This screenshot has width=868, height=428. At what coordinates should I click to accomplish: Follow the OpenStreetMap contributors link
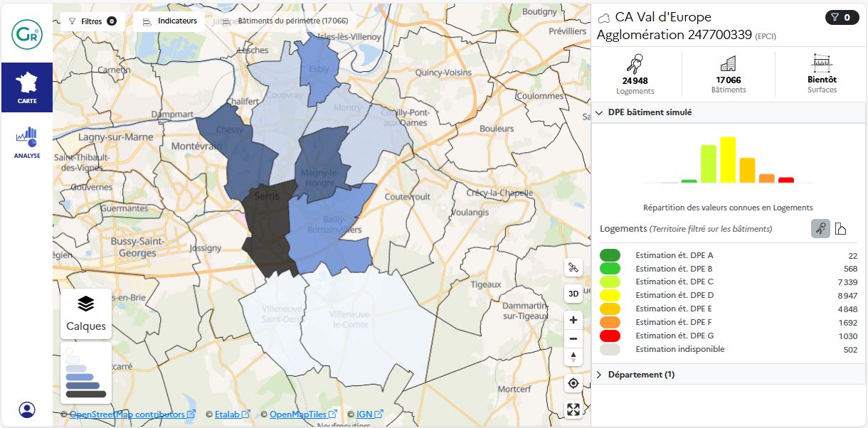click(x=127, y=414)
